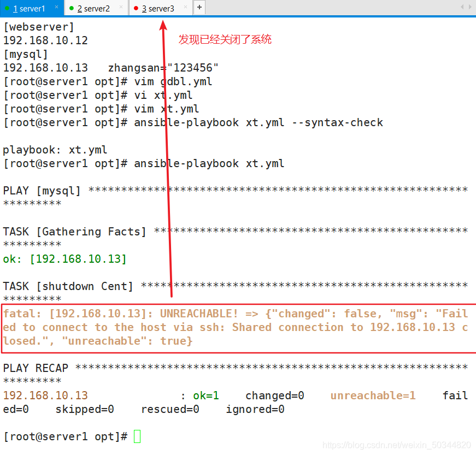Close the server3 tab
This screenshot has width=476, height=455.
point(185,7)
